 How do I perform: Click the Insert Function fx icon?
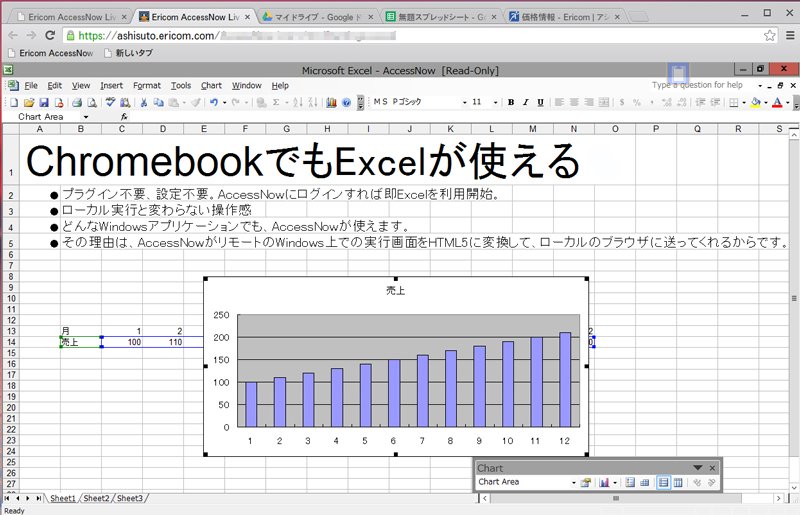tap(124, 117)
